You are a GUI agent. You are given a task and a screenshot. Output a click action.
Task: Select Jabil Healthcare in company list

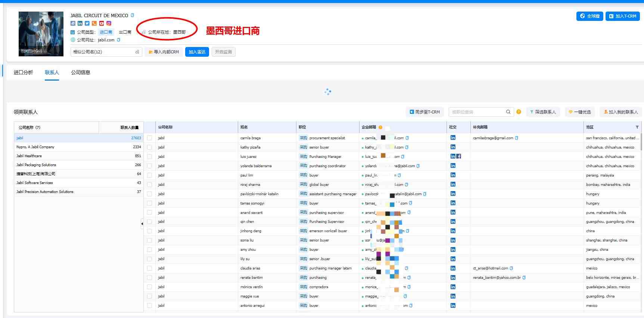click(79, 156)
